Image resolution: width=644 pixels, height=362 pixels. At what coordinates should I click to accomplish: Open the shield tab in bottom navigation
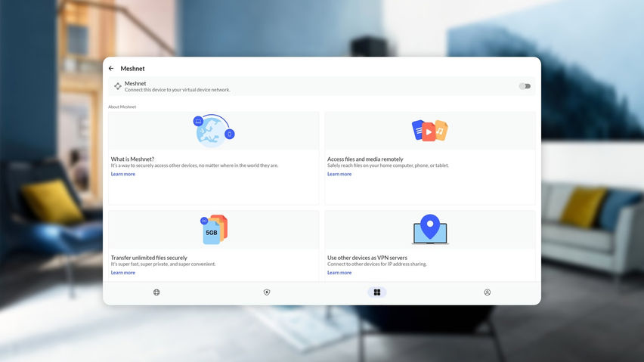tap(267, 292)
